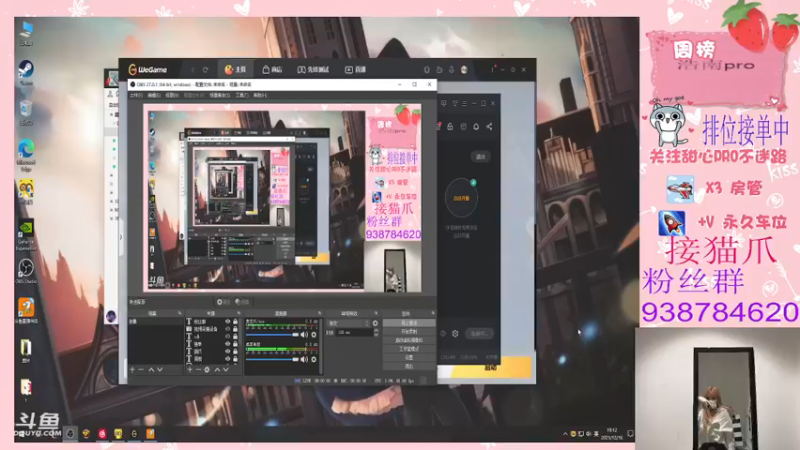Open the GeForce Experience desktop icon
The width and height of the screenshot is (800, 450).
pyautogui.click(x=26, y=235)
